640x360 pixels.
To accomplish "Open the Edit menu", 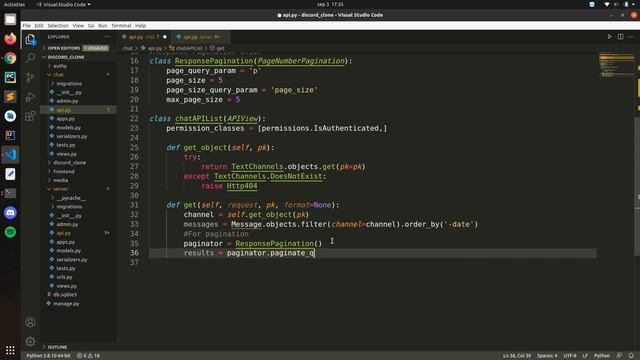I will (39, 25).
